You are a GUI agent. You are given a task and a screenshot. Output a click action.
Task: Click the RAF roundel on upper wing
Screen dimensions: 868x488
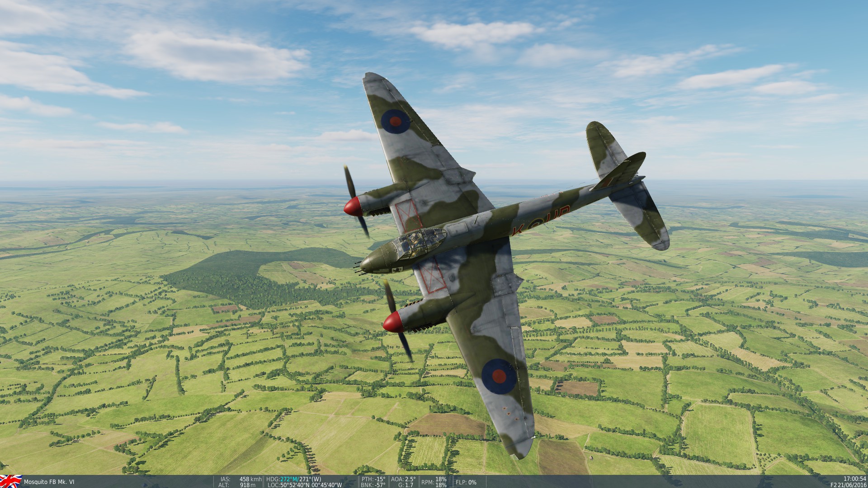click(396, 121)
